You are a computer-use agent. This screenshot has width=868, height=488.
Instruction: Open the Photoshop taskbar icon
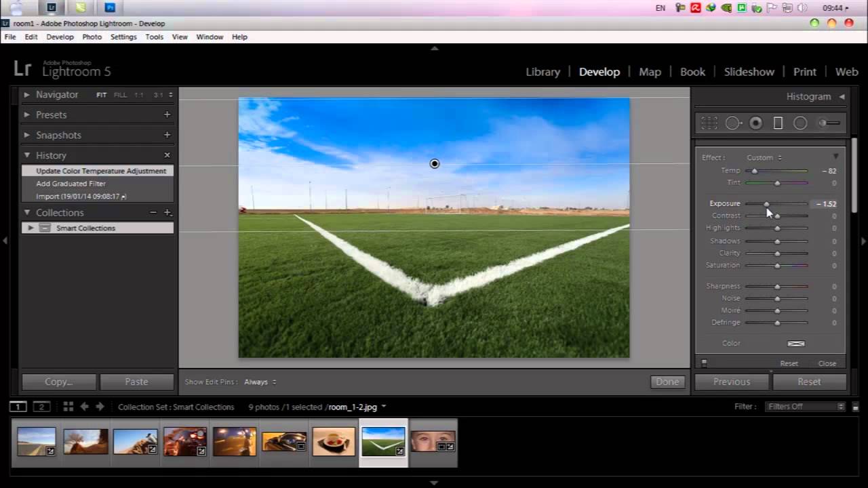(x=110, y=8)
